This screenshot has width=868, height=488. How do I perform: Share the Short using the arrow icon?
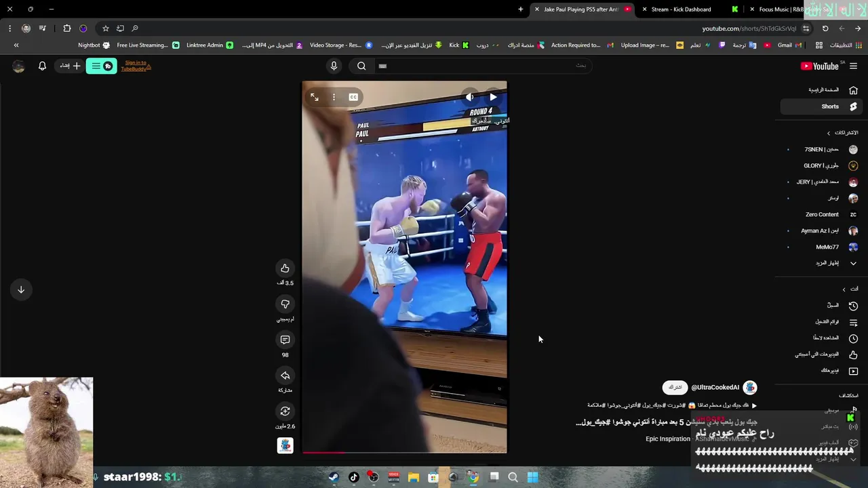(x=285, y=375)
